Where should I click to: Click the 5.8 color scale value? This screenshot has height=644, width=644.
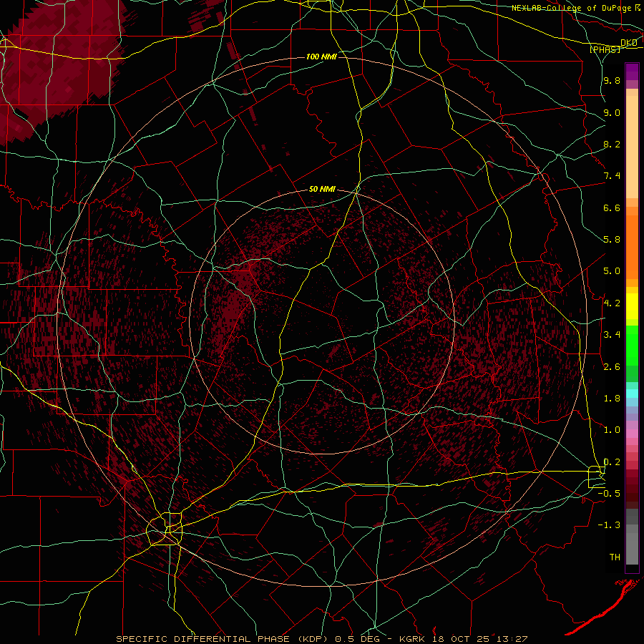612,240
